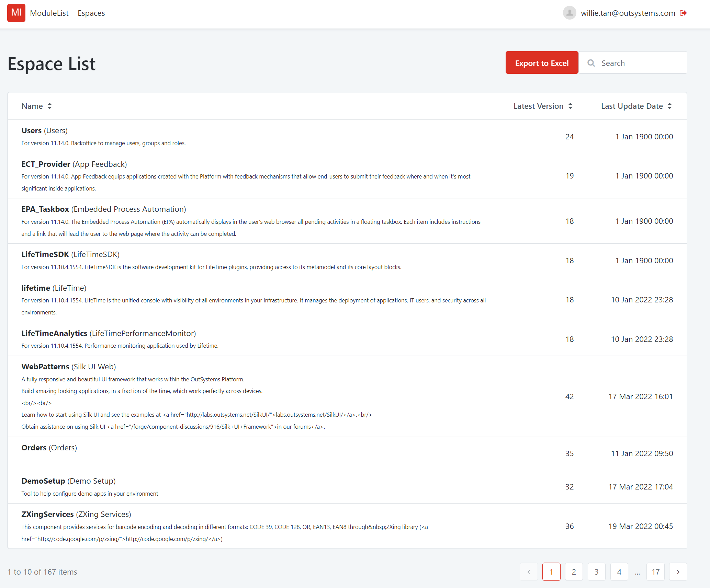Select page 3 in the pagination

point(597,572)
